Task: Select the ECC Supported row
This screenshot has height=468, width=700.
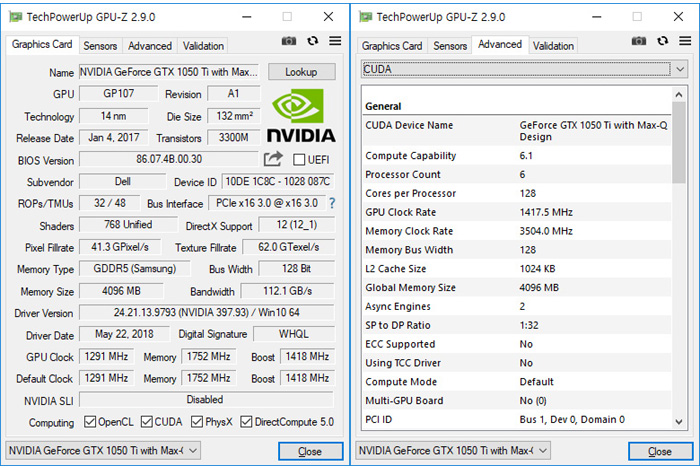Action: 517,344
